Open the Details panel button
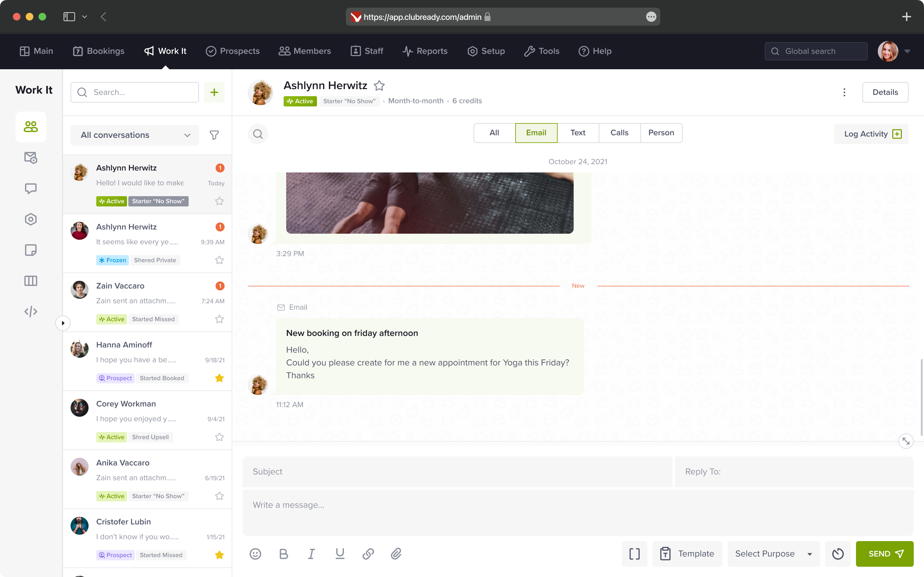Image resolution: width=924 pixels, height=577 pixels. click(885, 92)
